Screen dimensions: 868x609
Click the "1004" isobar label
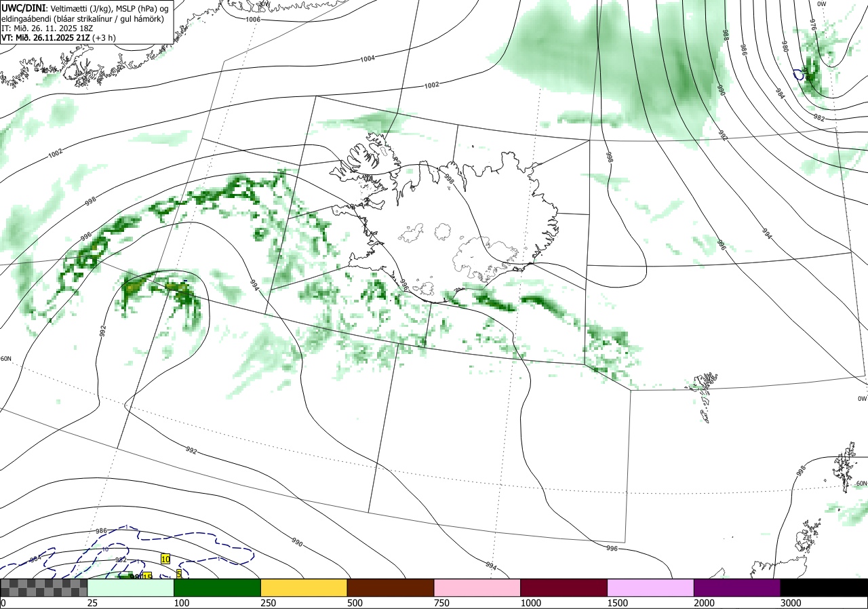pos(368,59)
